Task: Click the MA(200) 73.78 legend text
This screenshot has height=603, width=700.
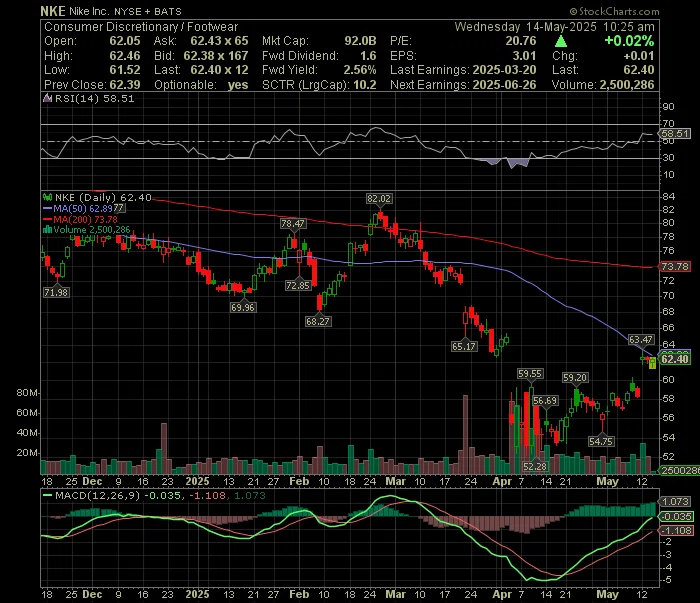Action: pyautogui.click(x=86, y=220)
